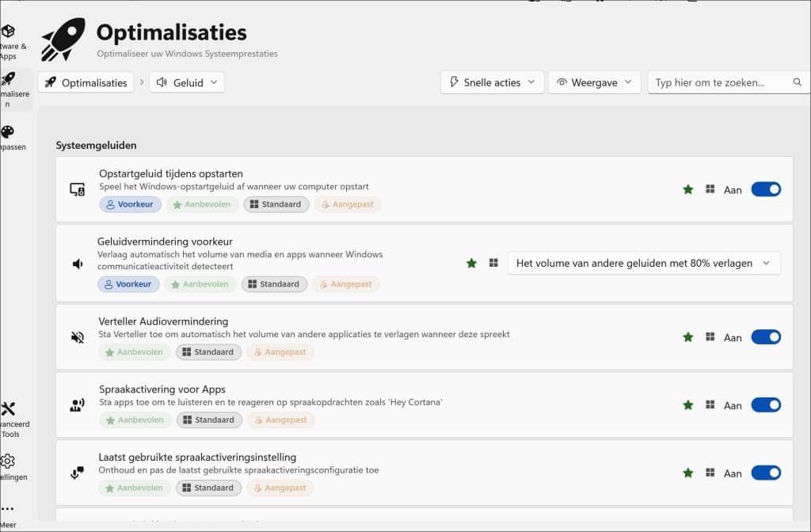Select Aangepast preset for Laatst gebruikte spraakactiveringsinstelling
Viewport: 811px width, 532px height.
(x=280, y=488)
